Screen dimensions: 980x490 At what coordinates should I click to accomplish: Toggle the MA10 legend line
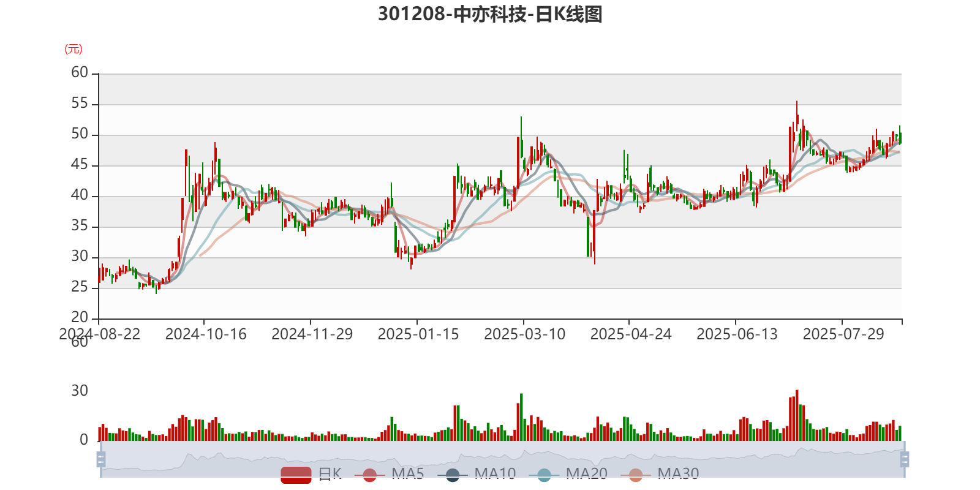point(477,474)
